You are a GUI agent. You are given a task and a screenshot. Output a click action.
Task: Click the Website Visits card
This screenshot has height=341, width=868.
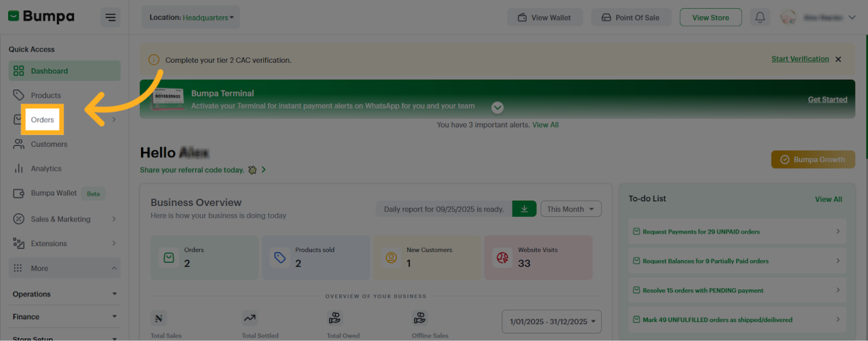[538, 257]
